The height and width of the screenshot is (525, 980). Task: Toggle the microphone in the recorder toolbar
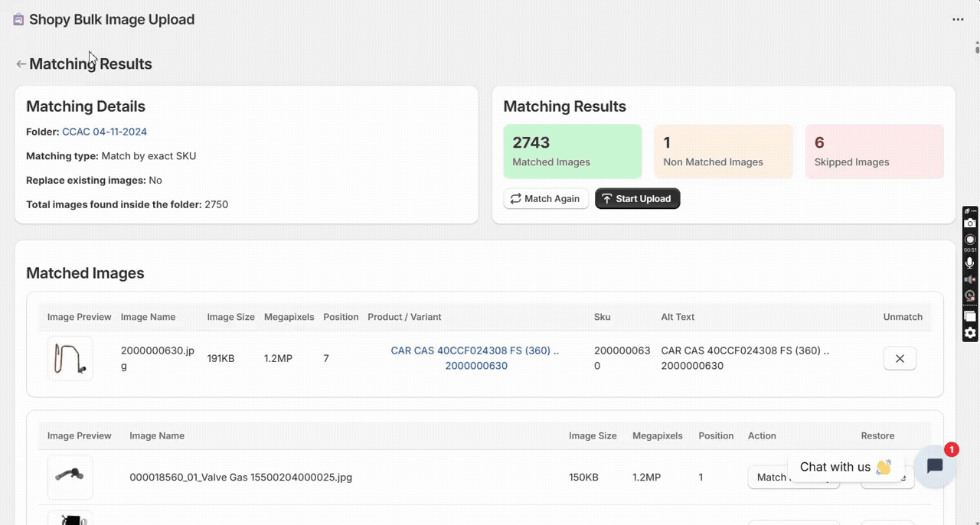[x=970, y=262]
